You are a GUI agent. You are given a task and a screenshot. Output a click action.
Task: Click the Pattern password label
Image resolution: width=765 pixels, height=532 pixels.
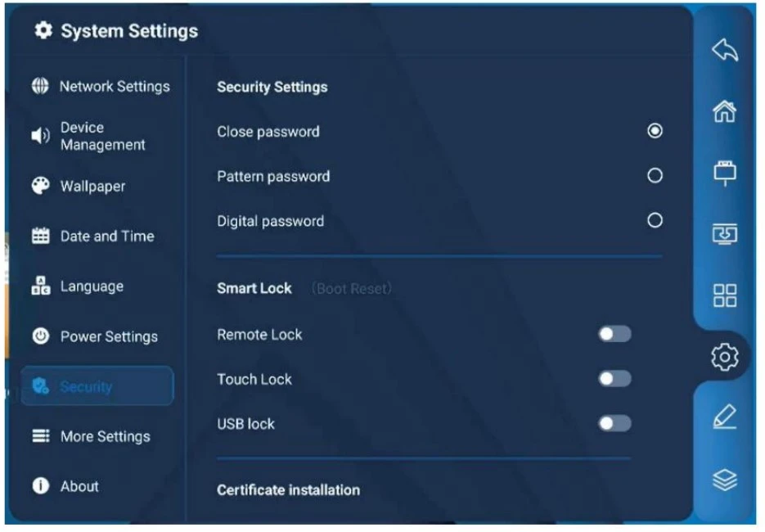273,176
